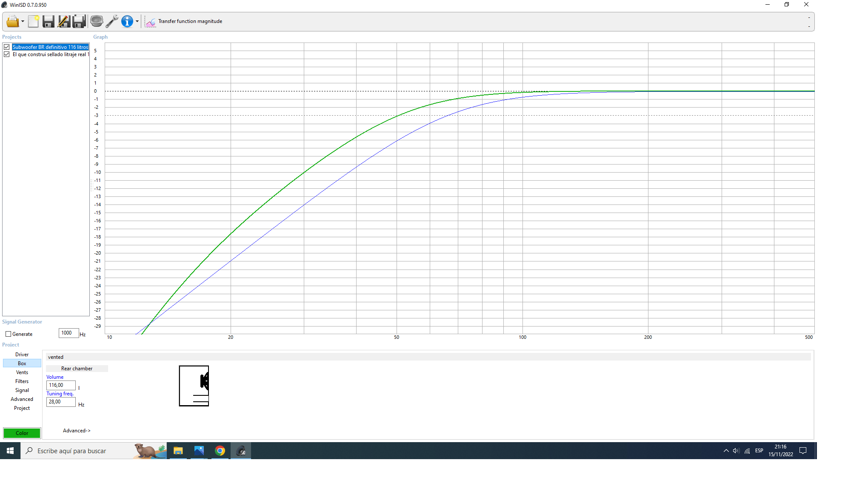868x494 pixels.
Task: Open options with the wrench icon
Action: coord(112,21)
